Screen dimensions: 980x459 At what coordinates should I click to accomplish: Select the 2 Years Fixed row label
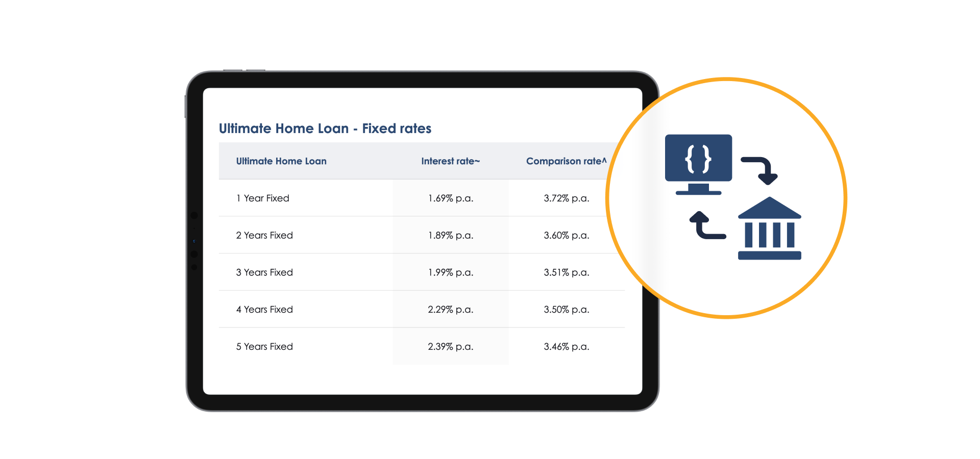point(264,236)
